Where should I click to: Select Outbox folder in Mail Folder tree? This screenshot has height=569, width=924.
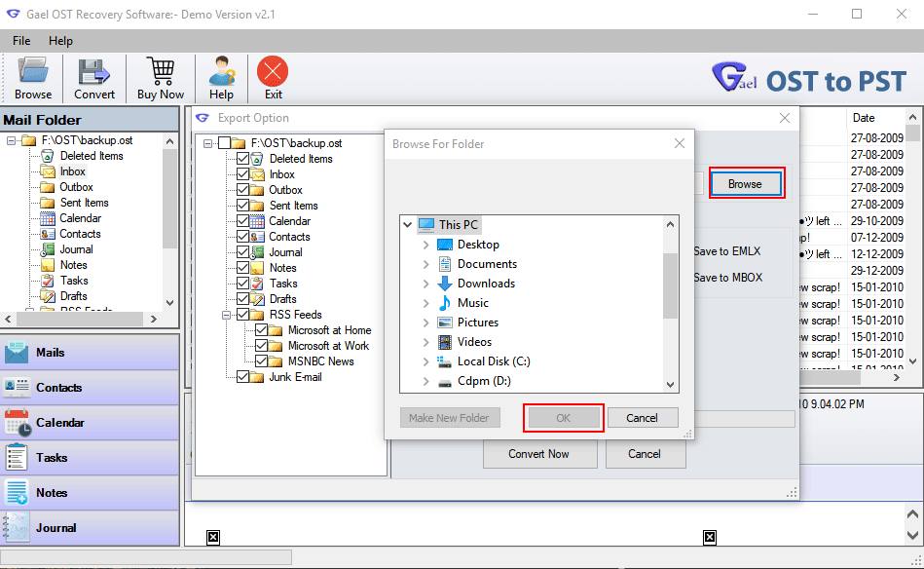click(x=76, y=187)
